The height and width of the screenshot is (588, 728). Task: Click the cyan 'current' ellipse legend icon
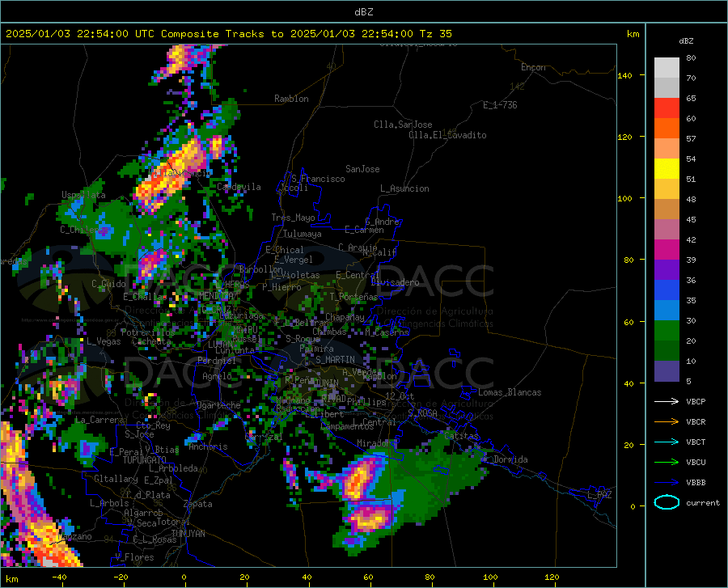667,502
